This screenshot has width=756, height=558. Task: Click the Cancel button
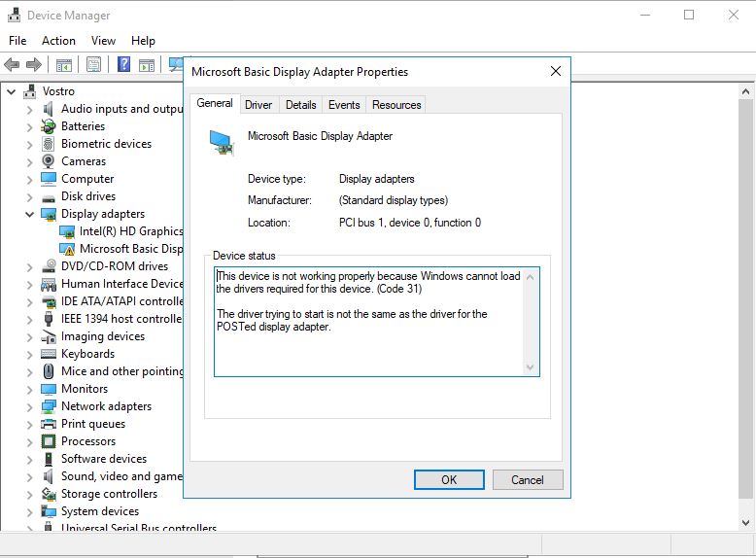pyautogui.click(x=528, y=480)
